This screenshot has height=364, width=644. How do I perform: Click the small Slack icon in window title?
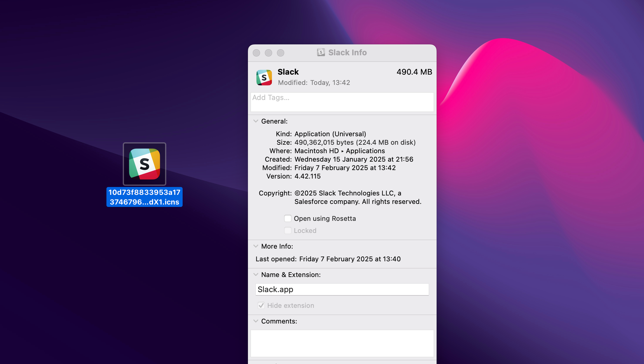[321, 52]
